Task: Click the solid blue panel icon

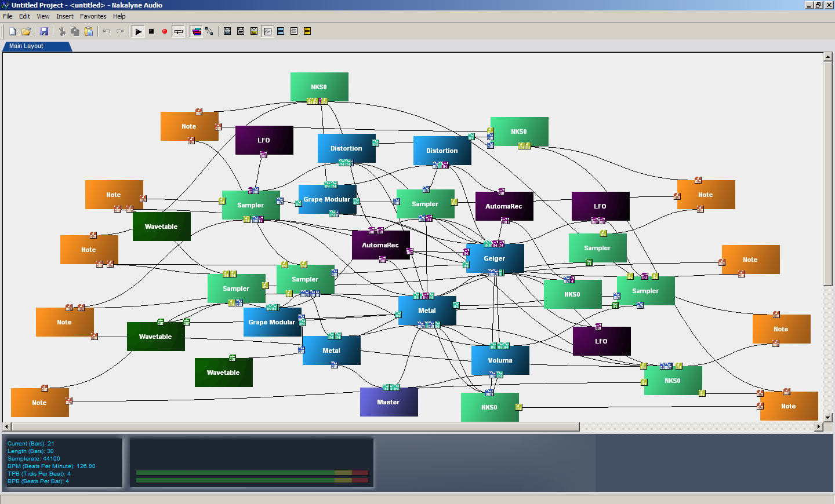Action: (281, 31)
